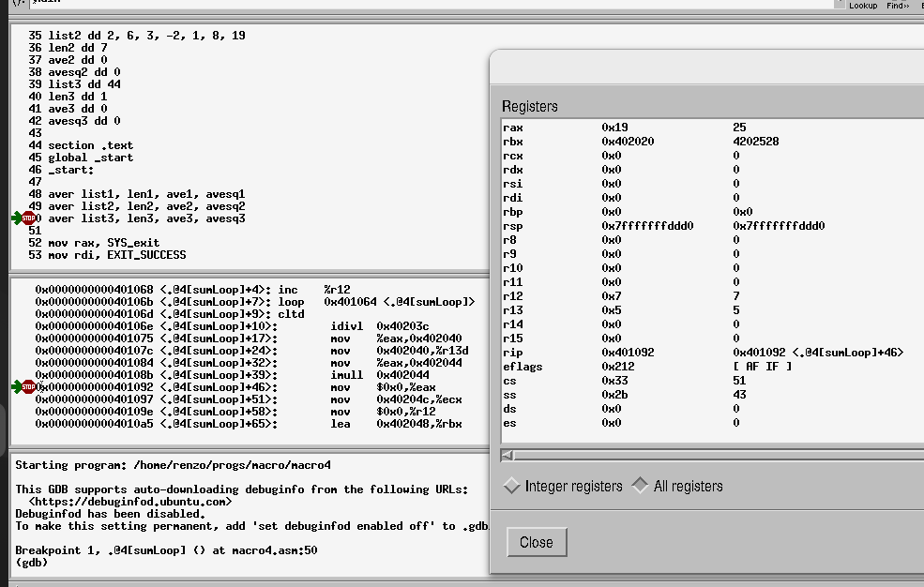Click source line 36 len2 dd 7
The height and width of the screenshot is (587, 924).
click(x=68, y=48)
